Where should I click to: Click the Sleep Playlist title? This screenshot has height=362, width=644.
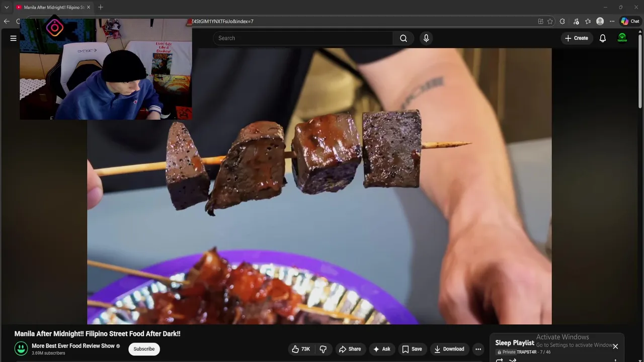point(515,343)
